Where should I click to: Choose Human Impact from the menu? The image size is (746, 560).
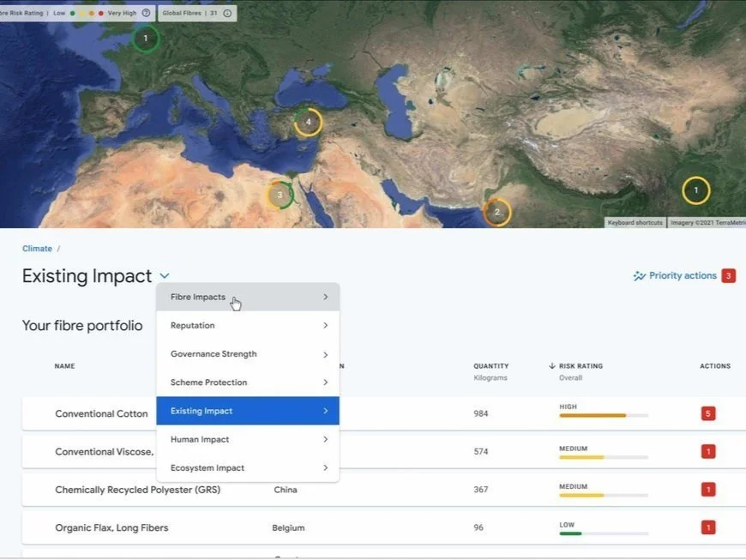pos(248,440)
